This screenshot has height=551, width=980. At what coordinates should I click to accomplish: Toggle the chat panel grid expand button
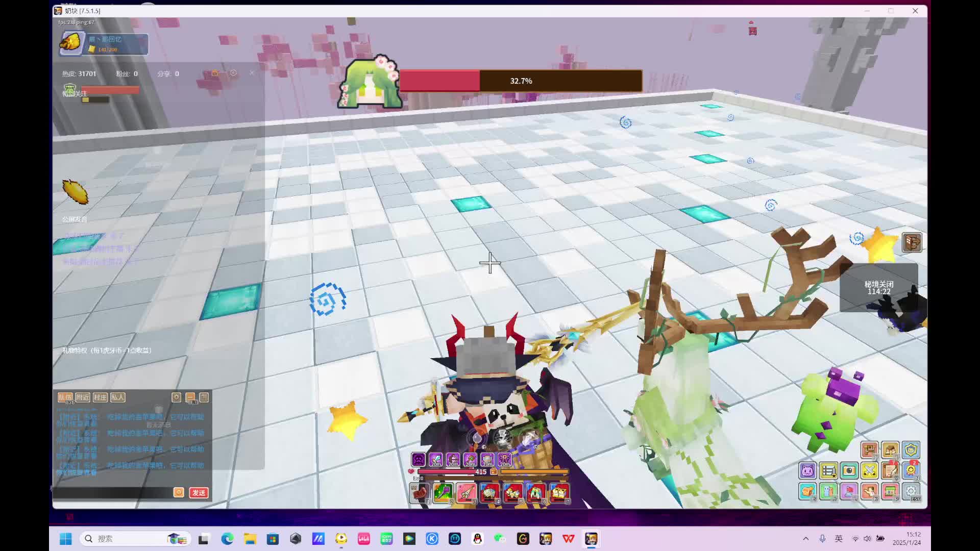(204, 397)
